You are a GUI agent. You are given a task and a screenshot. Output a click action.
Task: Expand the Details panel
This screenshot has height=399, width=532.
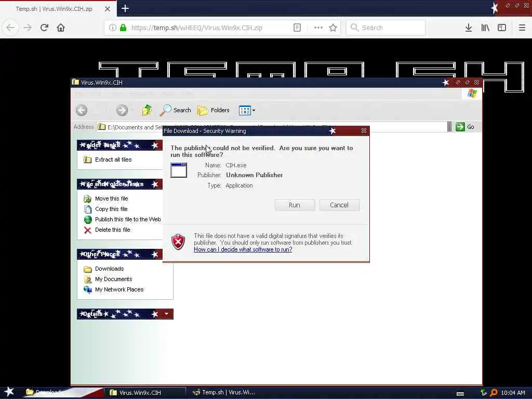click(x=166, y=314)
